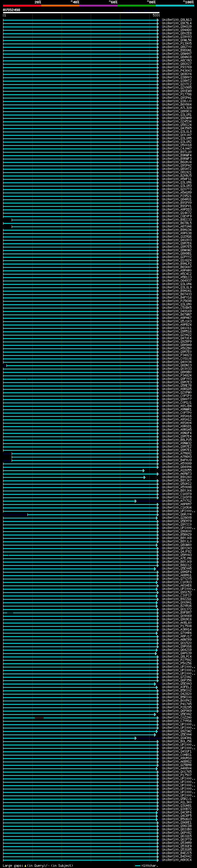
Task: Click the UniRef100_B4FHJ9 label
Action: (177, 460)
